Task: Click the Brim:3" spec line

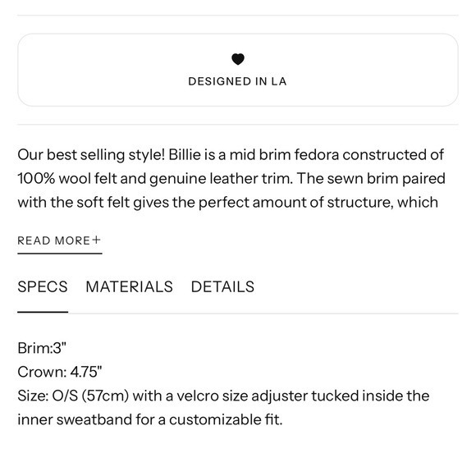Action: coord(42,348)
